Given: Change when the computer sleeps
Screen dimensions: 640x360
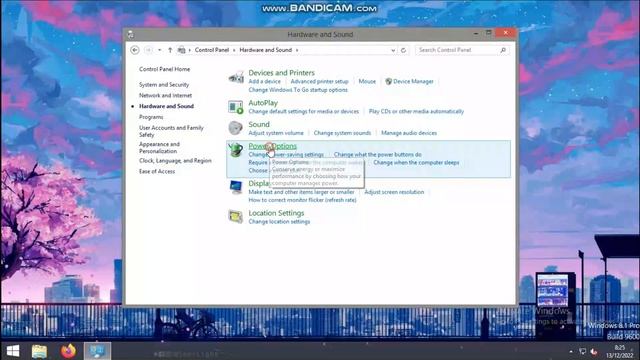Looking at the screenshot, I should click(416, 162).
